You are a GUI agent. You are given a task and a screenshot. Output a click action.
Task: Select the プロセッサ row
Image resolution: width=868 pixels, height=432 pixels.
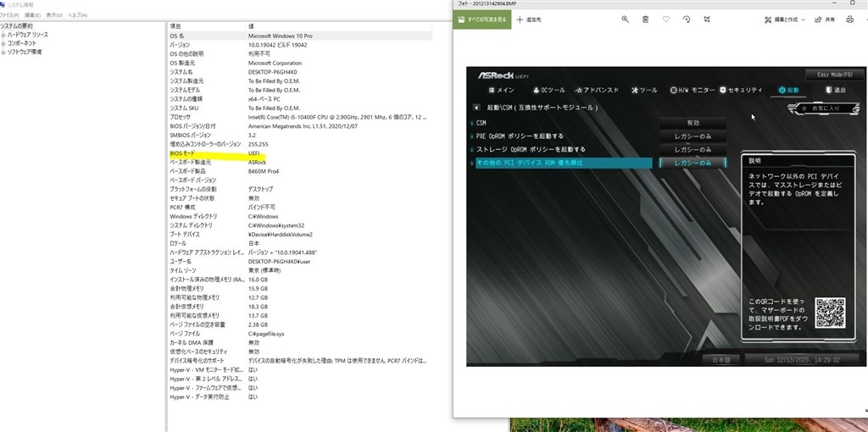299,117
